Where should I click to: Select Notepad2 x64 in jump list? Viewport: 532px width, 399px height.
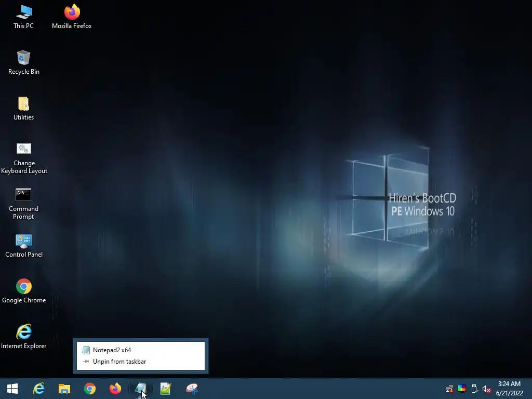point(141,350)
